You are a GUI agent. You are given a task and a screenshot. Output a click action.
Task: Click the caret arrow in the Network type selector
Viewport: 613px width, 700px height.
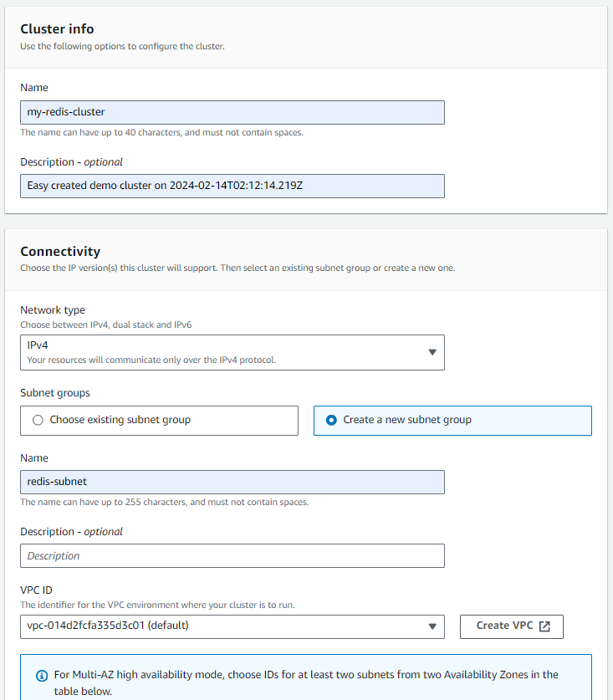point(432,352)
